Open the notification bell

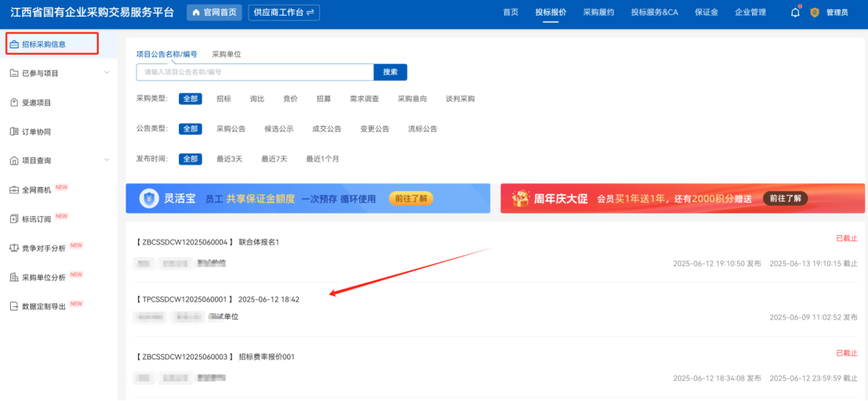click(796, 13)
